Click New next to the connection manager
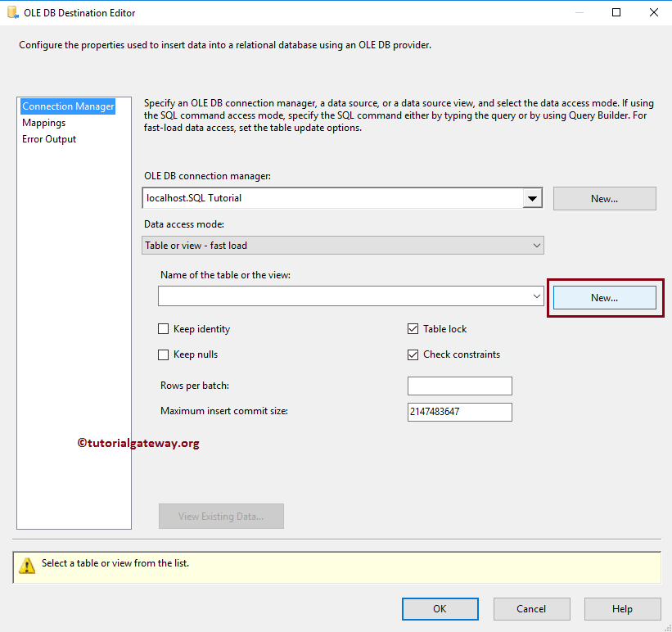The width and height of the screenshot is (672, 632). coord(604,198)
